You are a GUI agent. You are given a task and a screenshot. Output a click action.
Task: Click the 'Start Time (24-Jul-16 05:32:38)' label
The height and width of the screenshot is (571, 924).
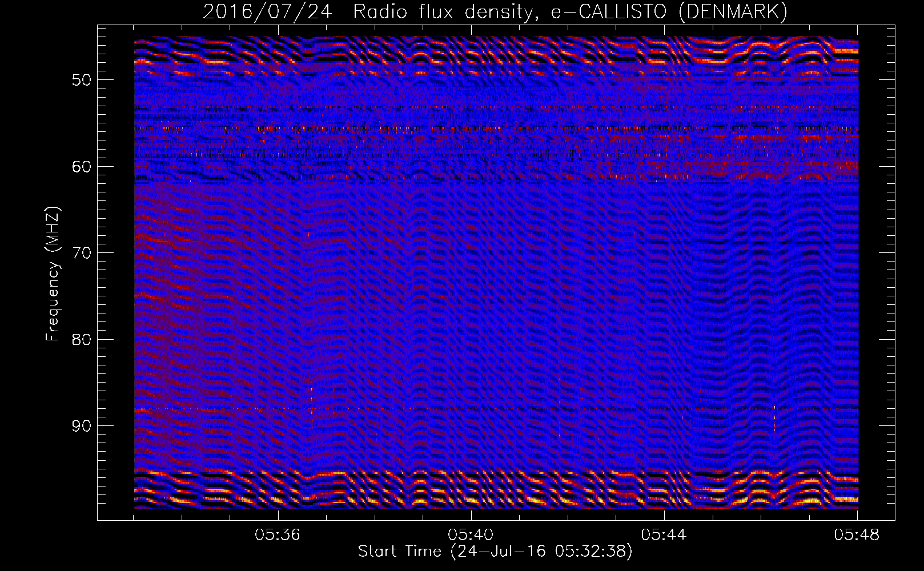[x=495, y=552]
